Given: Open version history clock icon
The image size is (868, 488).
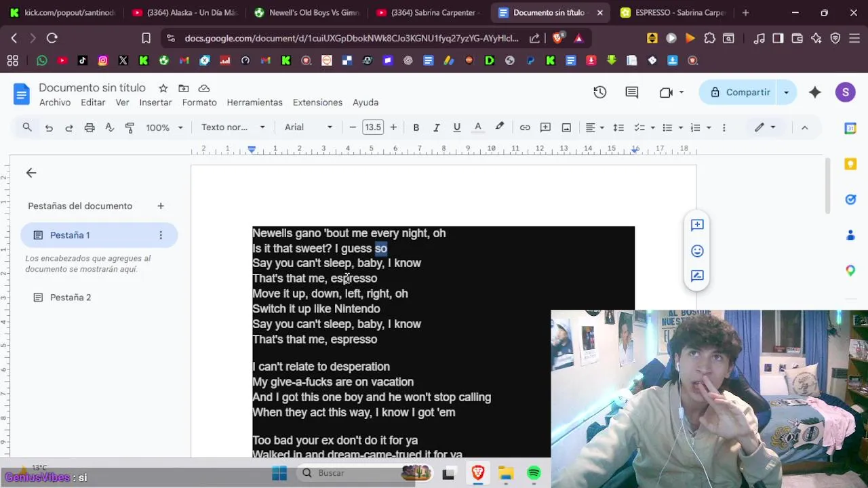Looking at the screenshot, I should click(x=599, y=92).
